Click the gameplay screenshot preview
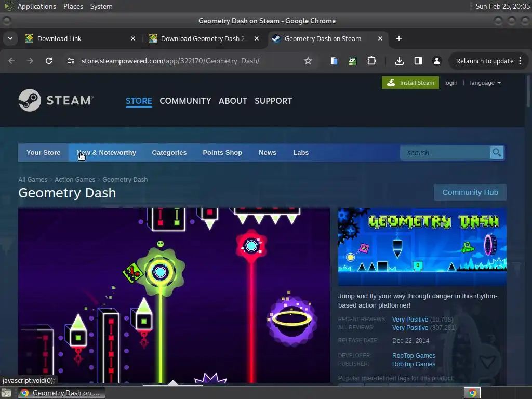The width and height of the screenshot is (532, 399). [x=174, y=295]
